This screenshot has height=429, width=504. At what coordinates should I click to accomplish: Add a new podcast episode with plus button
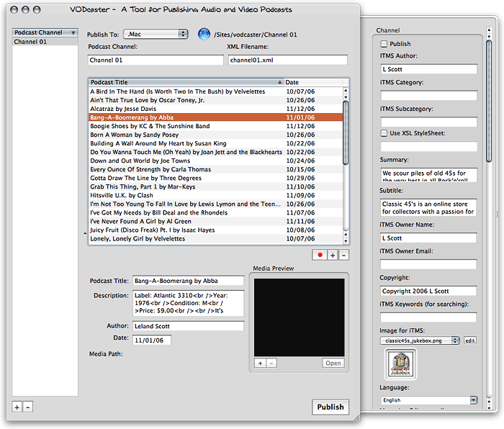click(333, 255)
